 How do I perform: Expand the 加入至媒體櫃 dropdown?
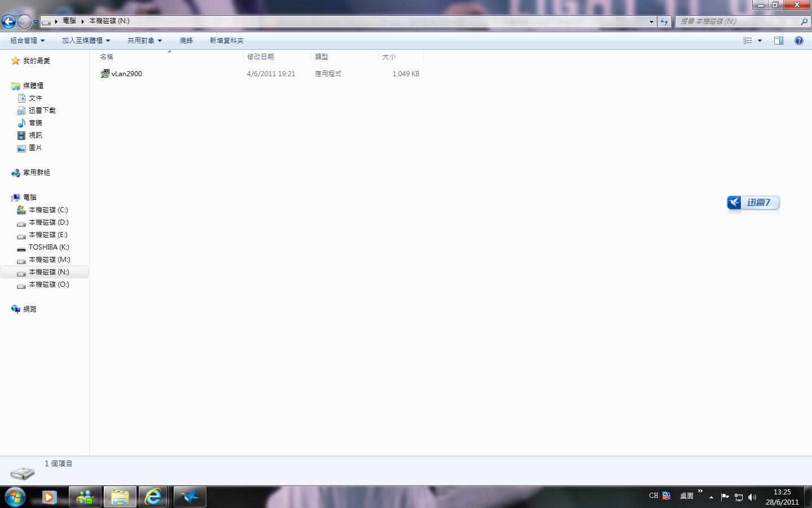[x=86, y=41]
